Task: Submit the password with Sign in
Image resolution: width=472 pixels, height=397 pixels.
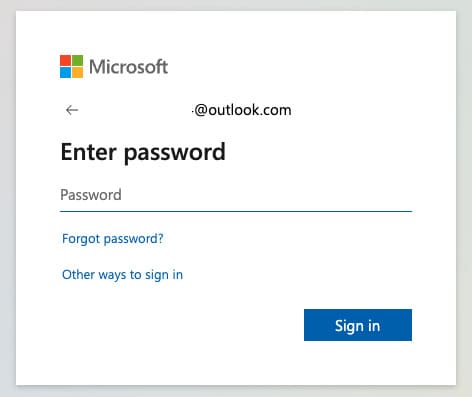Action: coord(358,325)
